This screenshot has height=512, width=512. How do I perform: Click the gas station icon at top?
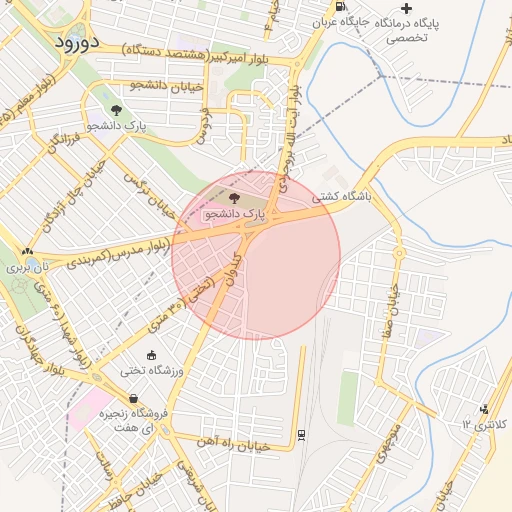340,6
